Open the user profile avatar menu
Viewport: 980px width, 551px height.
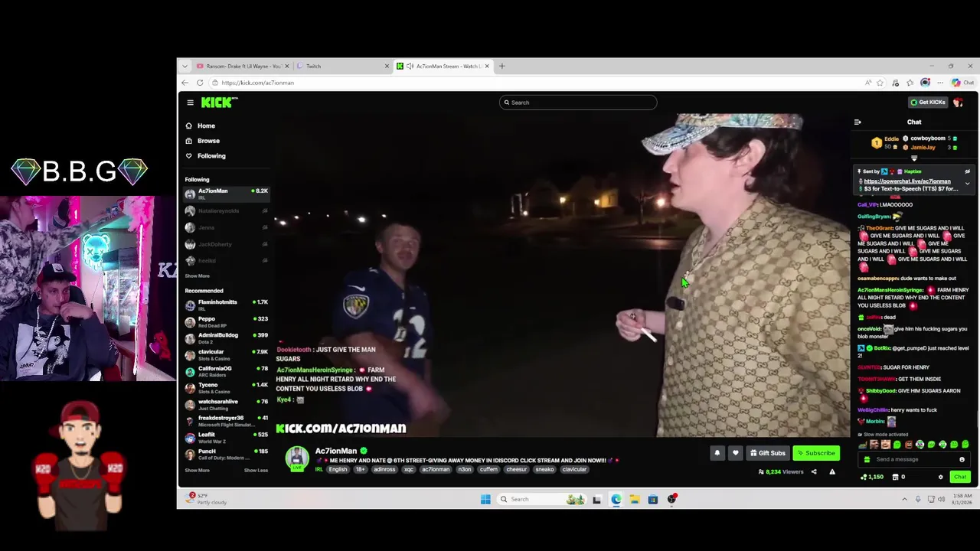point(958,103)
